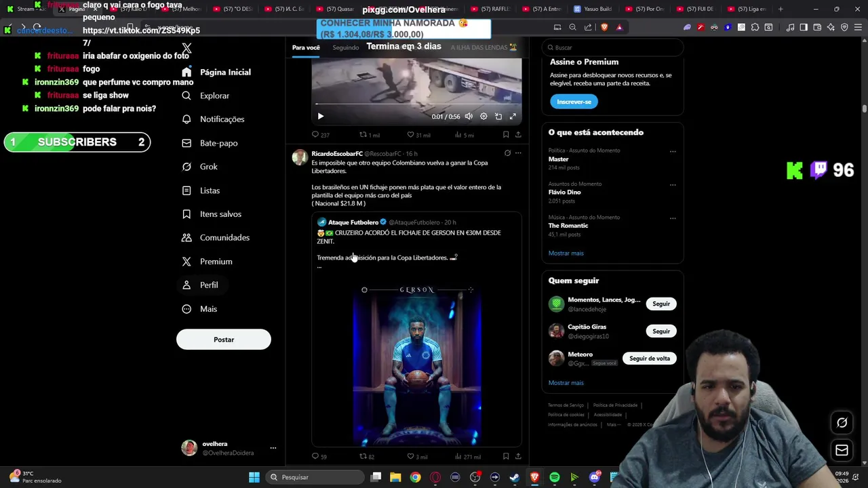Click Mostrar mais under Quem seguir
The height and width of the screenshot is (488, 868).
566,383
